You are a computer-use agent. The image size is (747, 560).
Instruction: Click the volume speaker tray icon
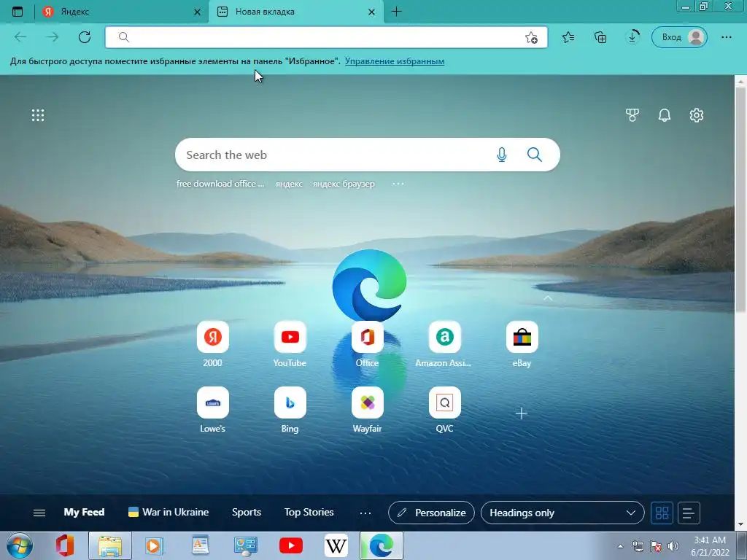[673, 546]
